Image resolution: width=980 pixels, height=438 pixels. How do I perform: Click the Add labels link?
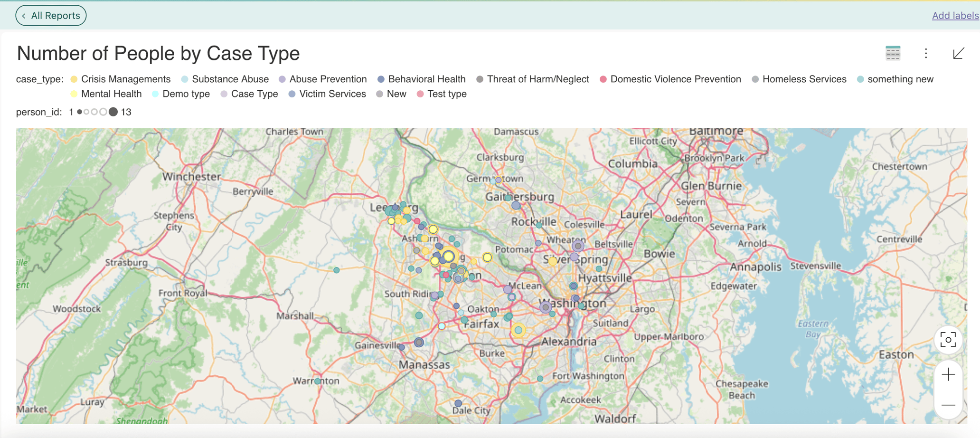click(954, 15)
